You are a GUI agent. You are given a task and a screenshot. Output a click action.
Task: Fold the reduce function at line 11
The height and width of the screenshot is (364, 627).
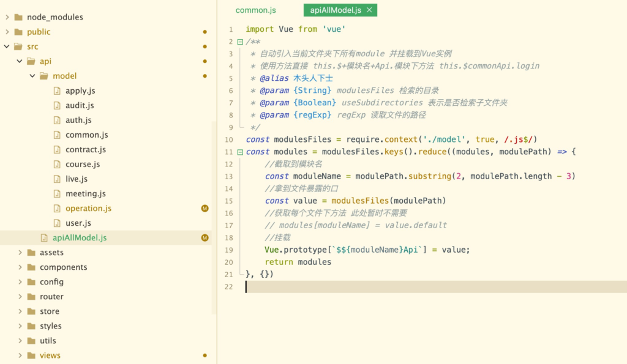(x=240, y=152)
